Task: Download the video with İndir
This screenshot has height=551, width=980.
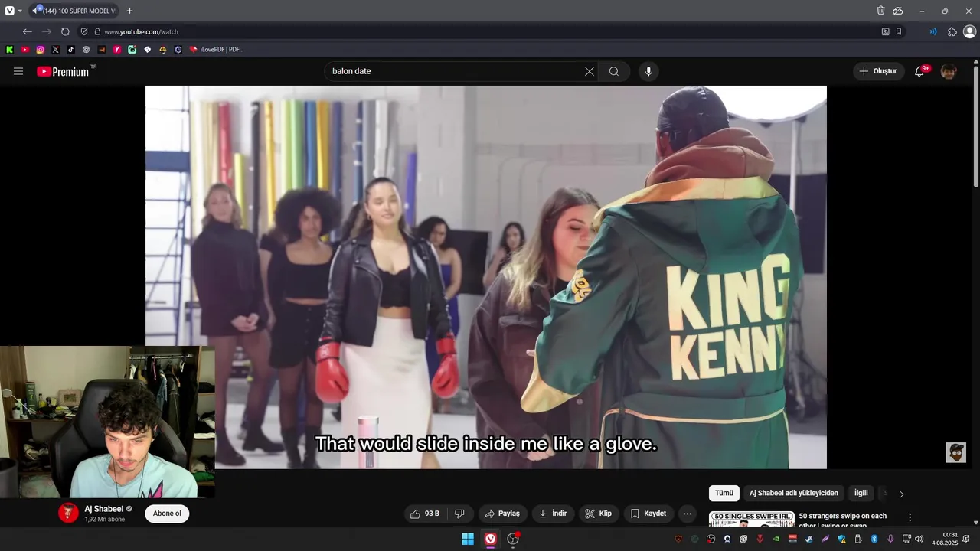Action: pos(552,514)
